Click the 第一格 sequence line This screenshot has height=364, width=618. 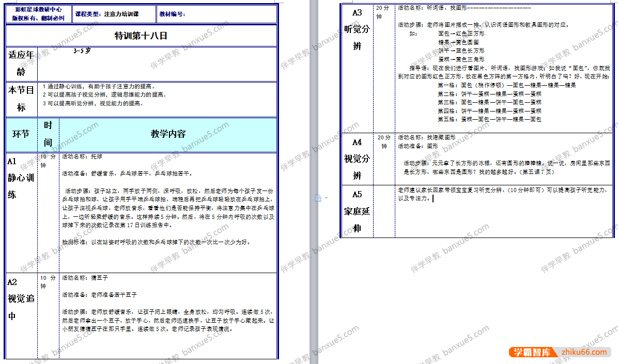507,85
